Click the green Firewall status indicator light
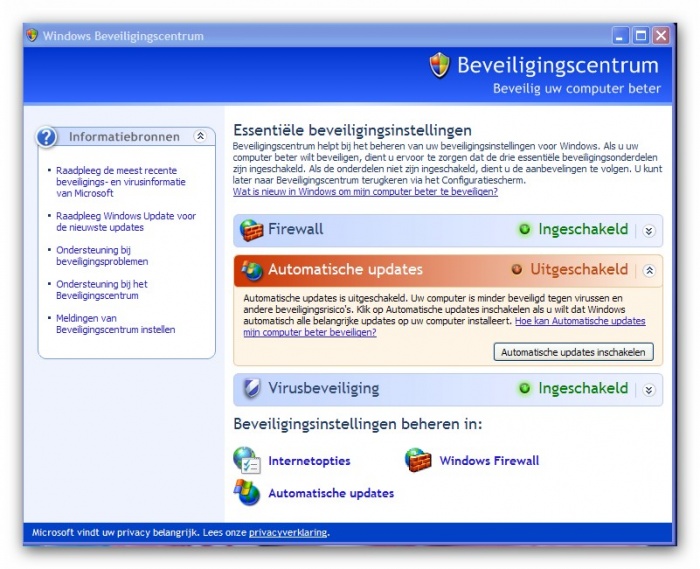Viewport: 700px width, 569px height. (525, 229)
